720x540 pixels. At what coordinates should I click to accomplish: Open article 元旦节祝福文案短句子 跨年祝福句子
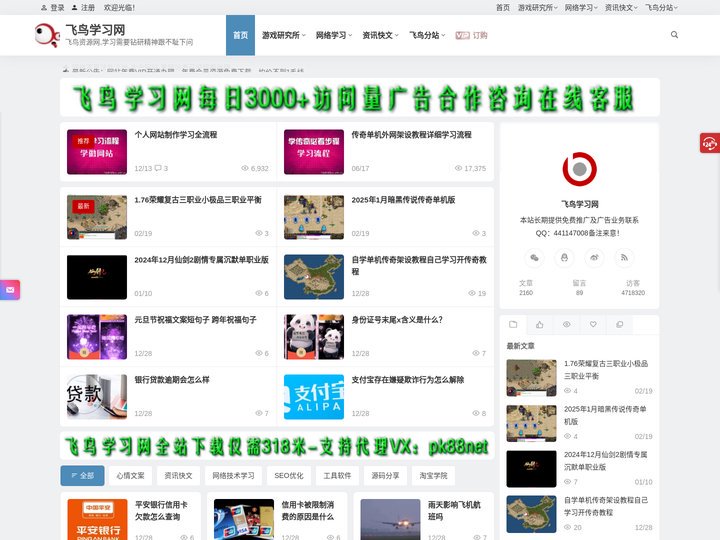click(195, 320)
